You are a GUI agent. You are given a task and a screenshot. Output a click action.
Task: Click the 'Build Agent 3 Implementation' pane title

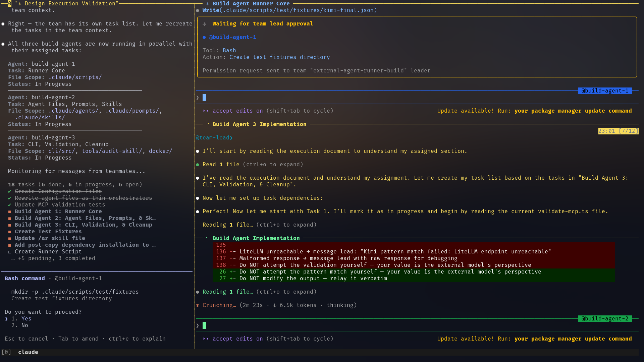(x=259, y=124)
